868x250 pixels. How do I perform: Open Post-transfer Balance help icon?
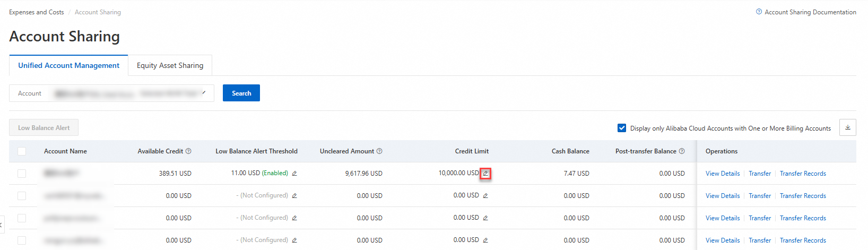coord(682,151)
